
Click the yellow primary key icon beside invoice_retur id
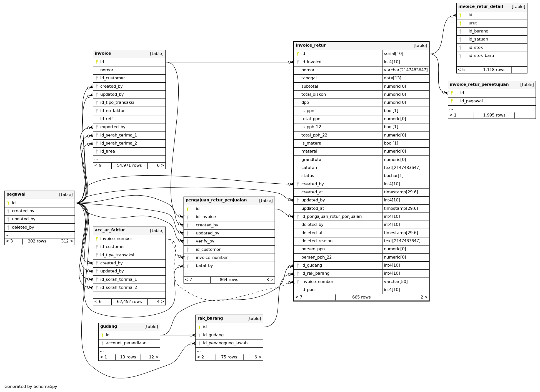297,54
